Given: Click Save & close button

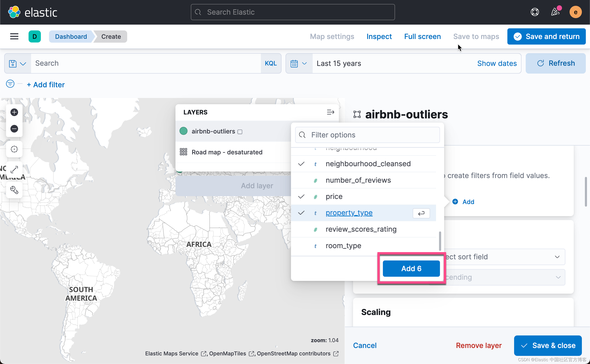Looking at the screenshot, I should click(x=548, y=345).
